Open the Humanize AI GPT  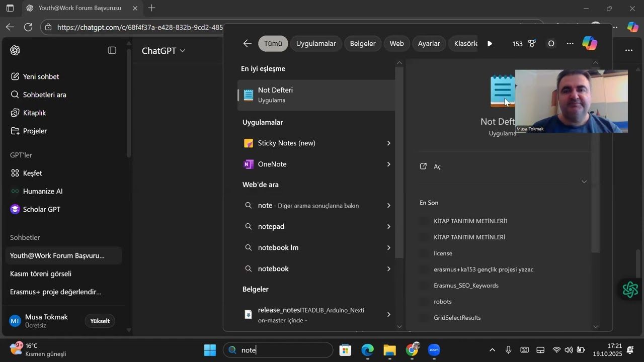click(37, 191)
